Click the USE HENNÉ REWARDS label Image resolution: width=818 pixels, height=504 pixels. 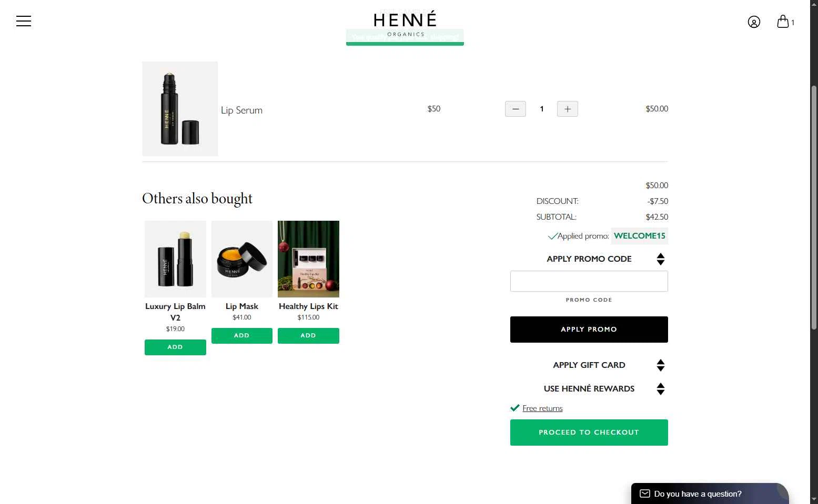click(x=589, y=389)
